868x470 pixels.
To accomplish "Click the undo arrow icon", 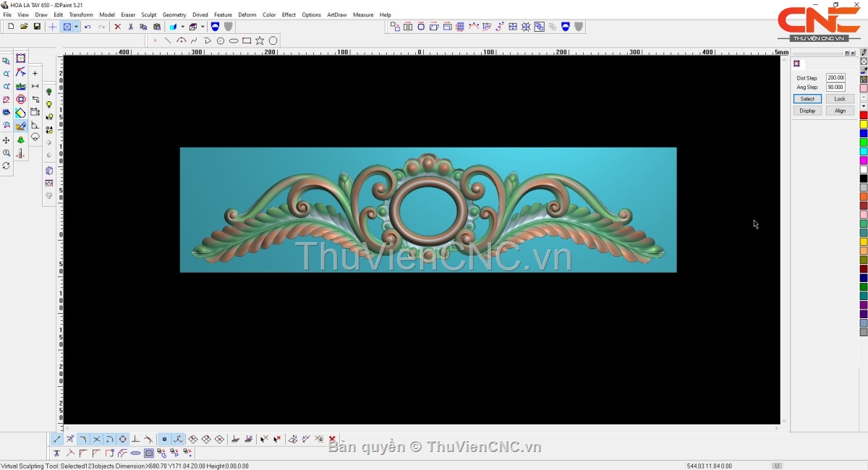I will point(88,27).
